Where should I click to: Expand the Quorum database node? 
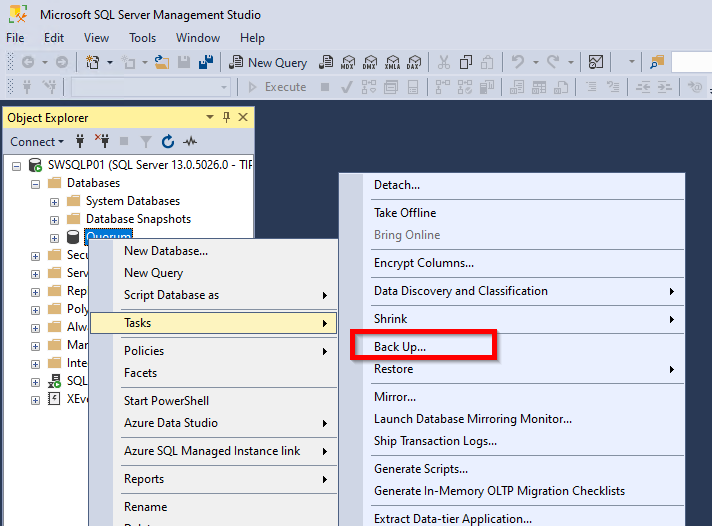pos(54,238)
